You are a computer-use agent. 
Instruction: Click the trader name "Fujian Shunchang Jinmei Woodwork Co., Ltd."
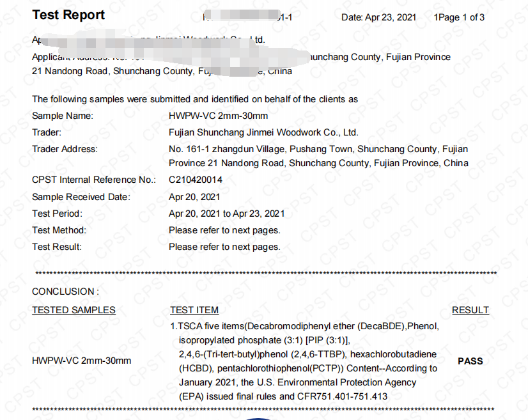tap(263, 132)
